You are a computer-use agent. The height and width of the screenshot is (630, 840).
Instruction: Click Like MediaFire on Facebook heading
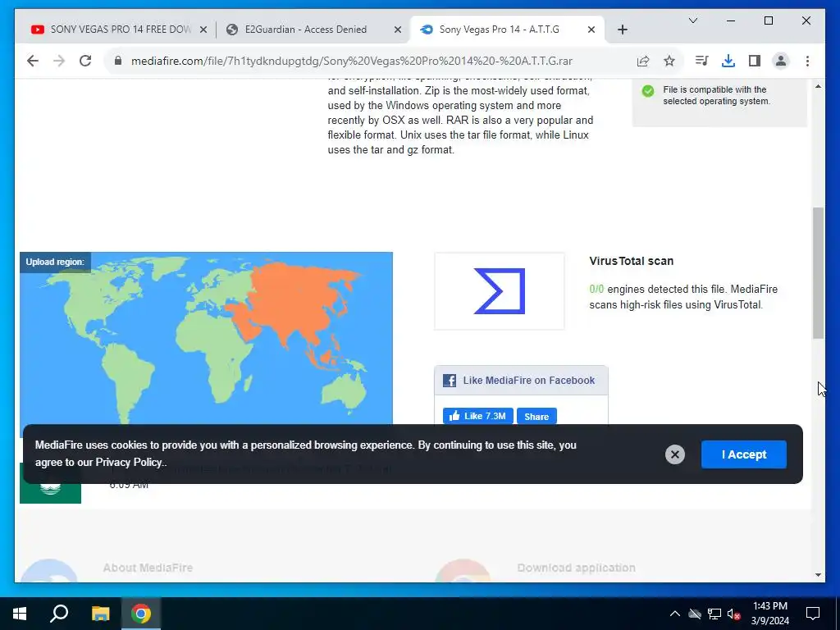(529, 381)
